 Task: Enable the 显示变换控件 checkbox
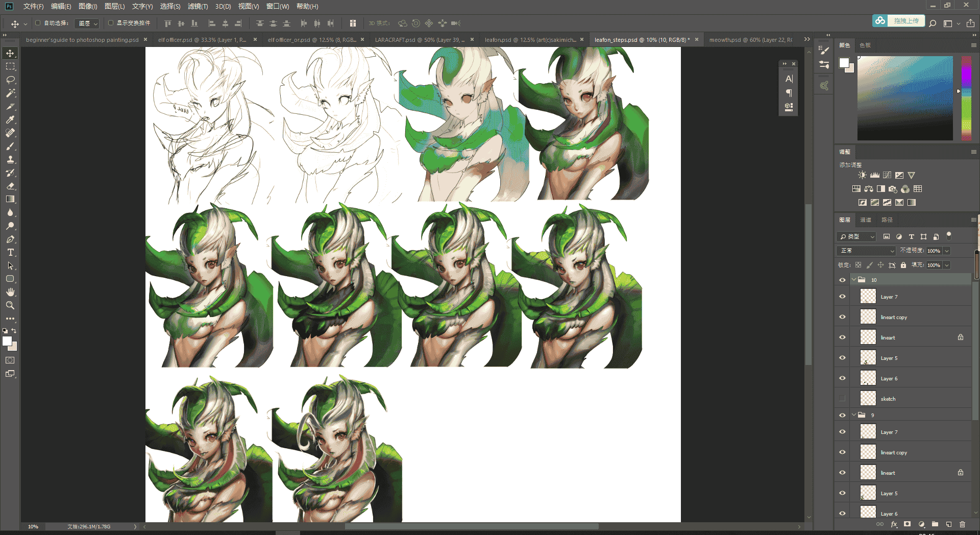coord(111,23)
